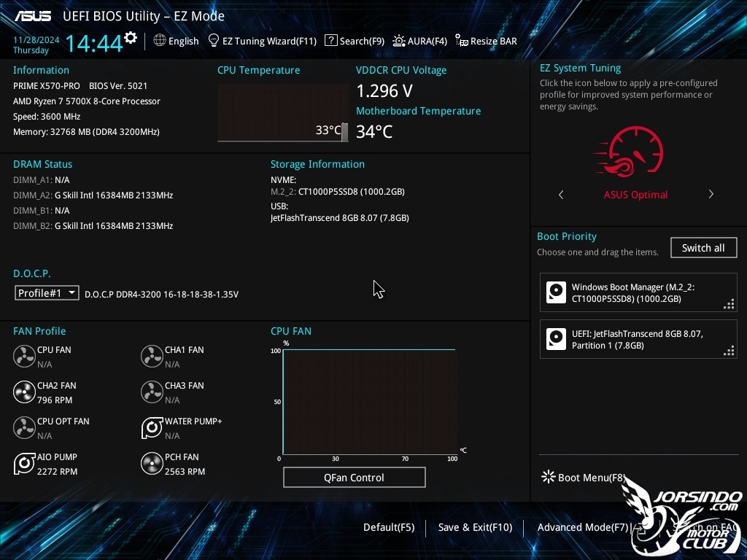Open Boot Menu(F8)

click(591, 477)
